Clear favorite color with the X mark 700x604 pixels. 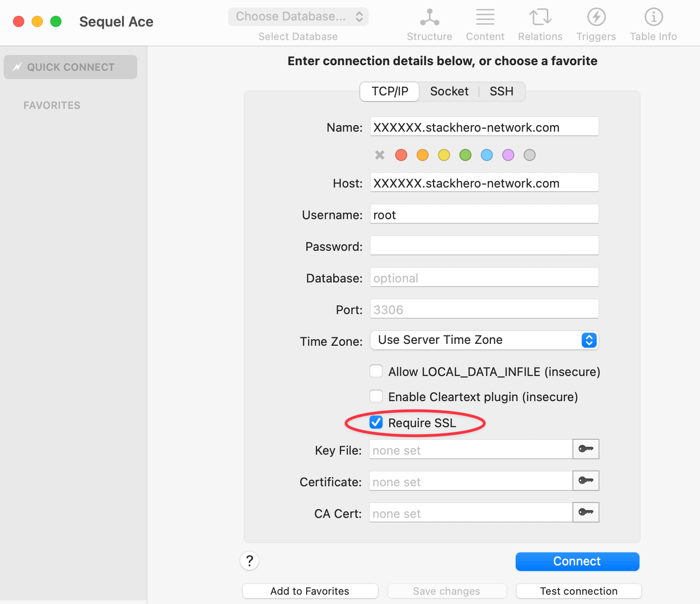coord(379,155)
